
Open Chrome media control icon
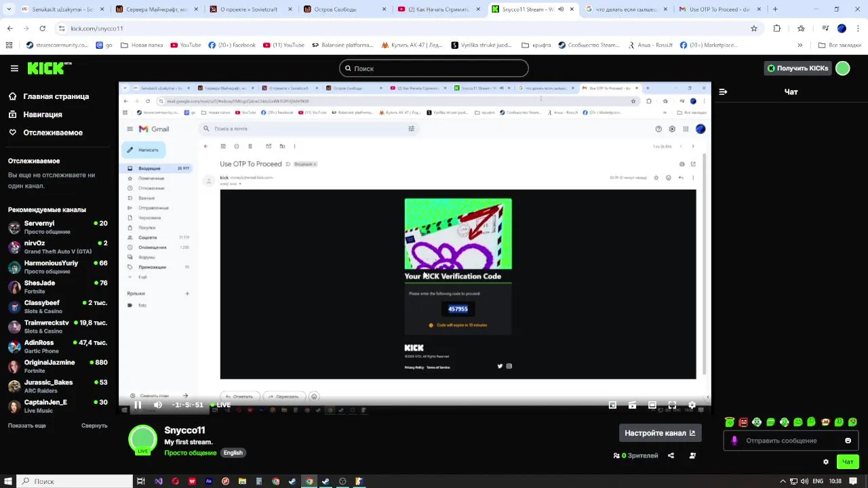[x=825, y=28]
